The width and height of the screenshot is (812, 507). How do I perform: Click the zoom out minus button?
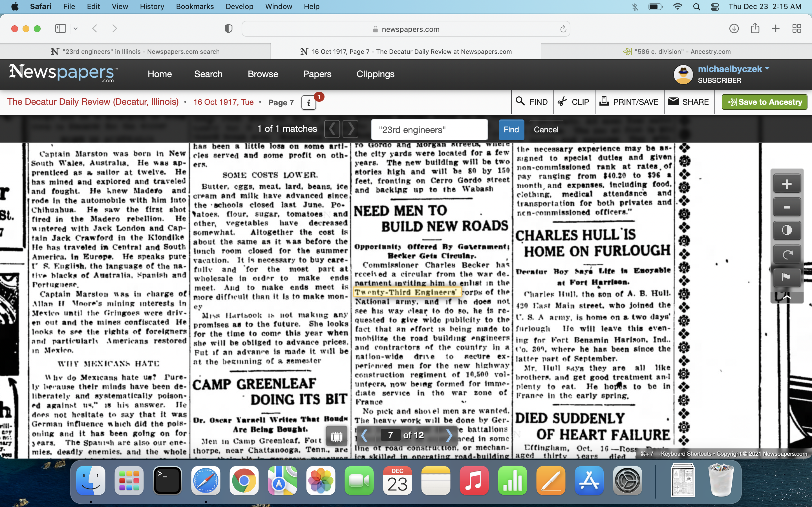point(787,207)
